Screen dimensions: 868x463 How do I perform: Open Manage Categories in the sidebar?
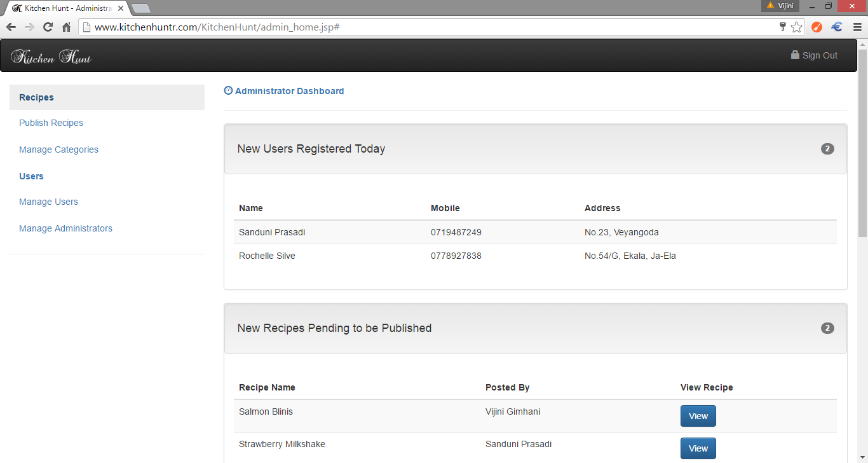pyautogui.click(x=58, y=149)
